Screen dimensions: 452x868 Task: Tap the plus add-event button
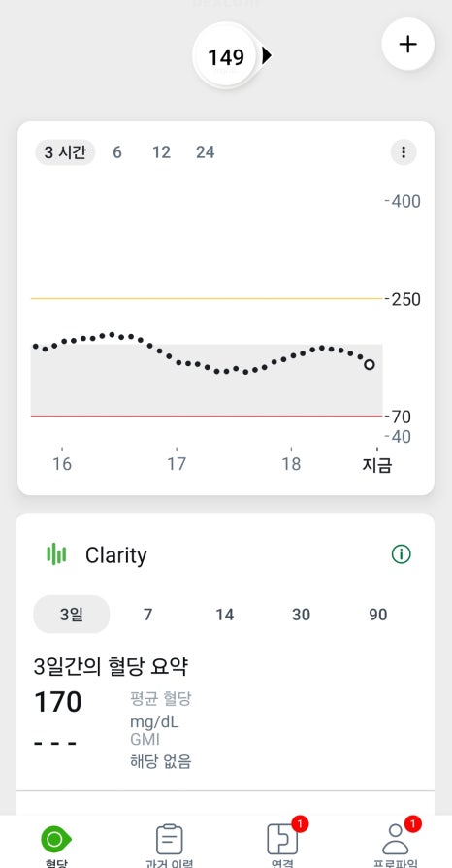click(x=407, y=45)
